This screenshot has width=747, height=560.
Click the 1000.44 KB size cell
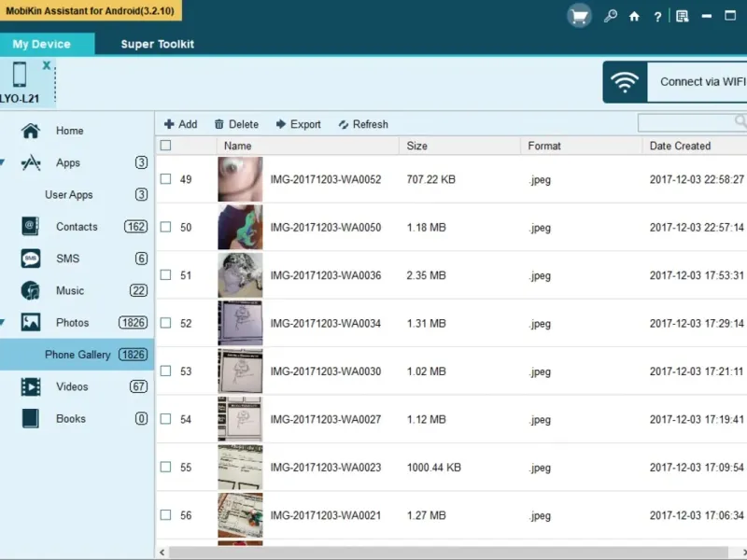[x=434, y=468]
